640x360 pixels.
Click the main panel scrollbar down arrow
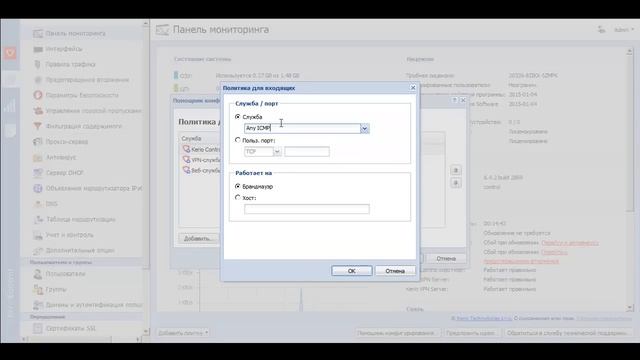tap(630, 308)
